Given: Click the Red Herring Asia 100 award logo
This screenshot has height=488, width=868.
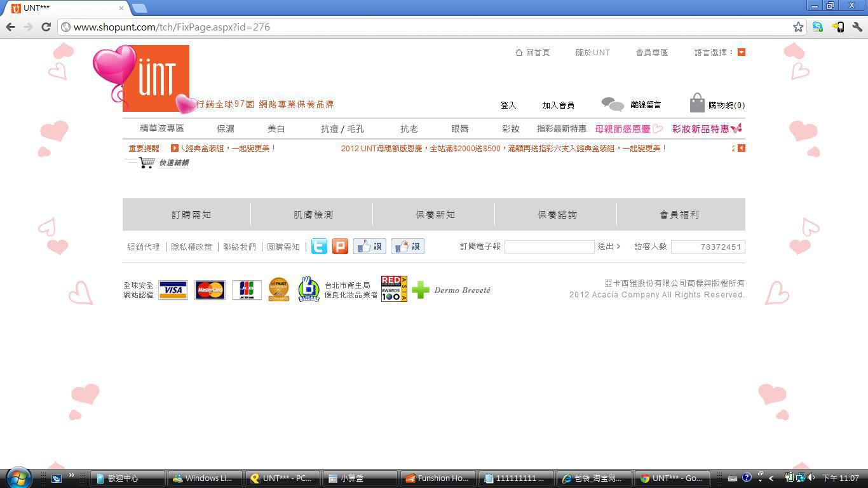Looking at the screenshot, I should (x=394, y=289).
